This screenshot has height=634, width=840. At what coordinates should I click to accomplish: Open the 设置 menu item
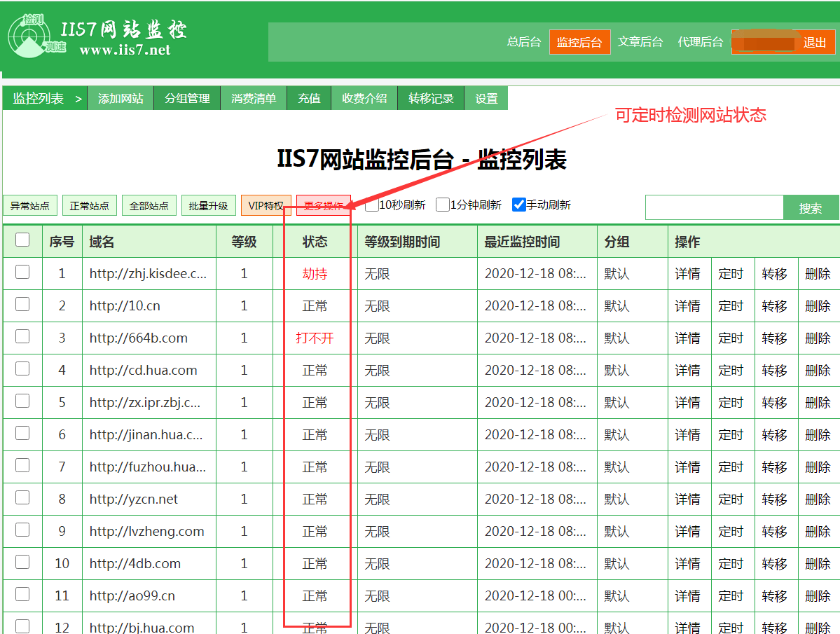coord(486,98)
